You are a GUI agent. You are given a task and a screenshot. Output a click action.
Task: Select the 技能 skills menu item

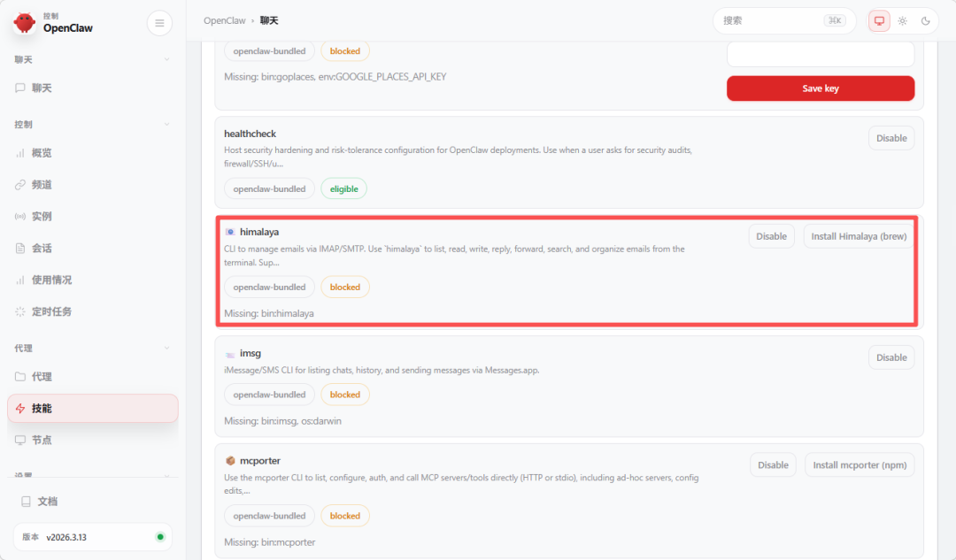(93, 408)
